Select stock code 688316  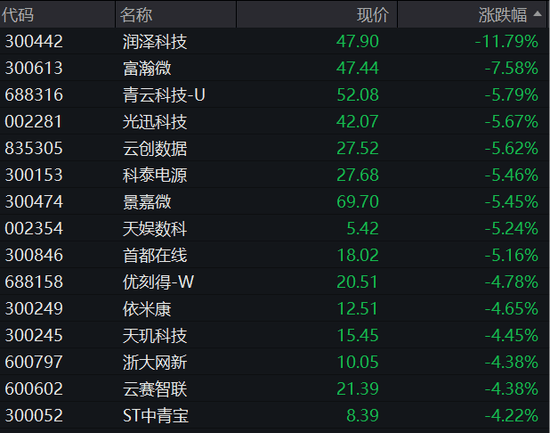click(34, 95)
